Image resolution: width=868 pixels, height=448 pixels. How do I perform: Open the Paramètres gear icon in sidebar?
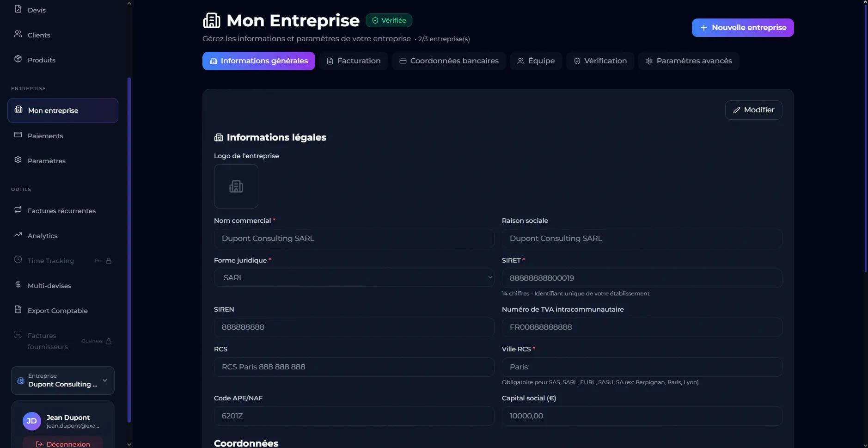click(18, 160)
